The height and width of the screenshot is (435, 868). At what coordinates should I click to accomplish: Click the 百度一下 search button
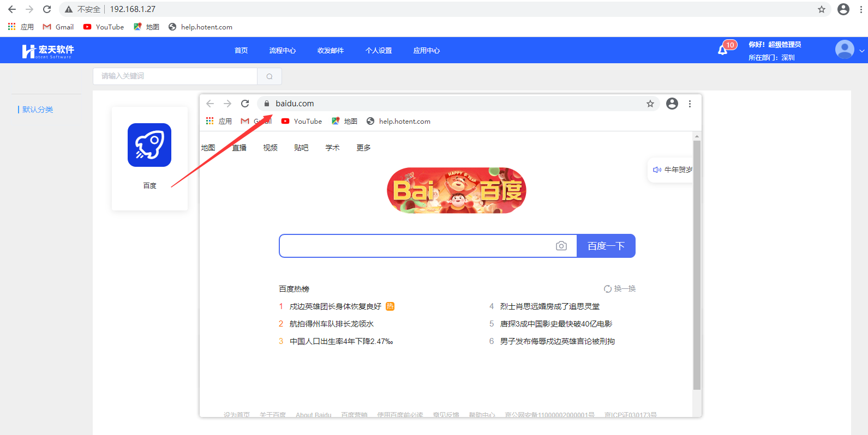[x=606, y=246]
